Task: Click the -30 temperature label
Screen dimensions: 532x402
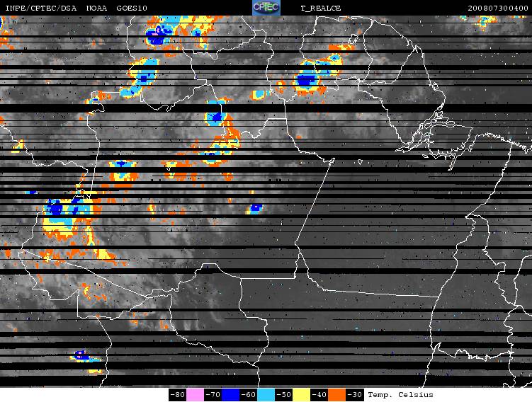Action: [x=354, y=395]
